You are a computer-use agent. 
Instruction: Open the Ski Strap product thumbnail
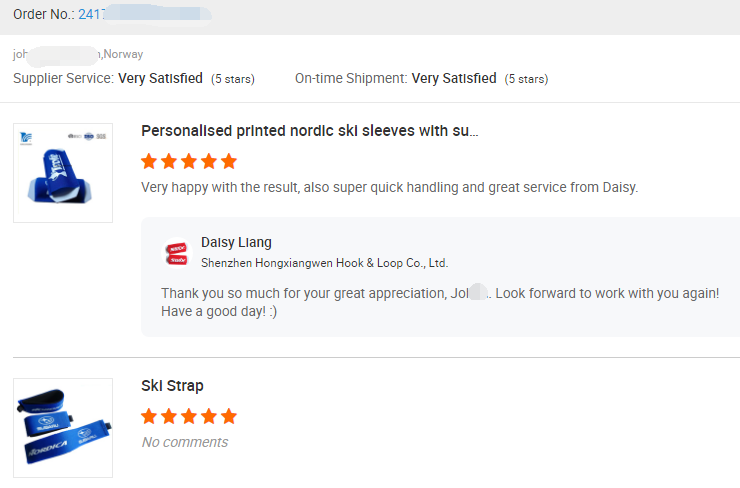[x=63, y=428]
